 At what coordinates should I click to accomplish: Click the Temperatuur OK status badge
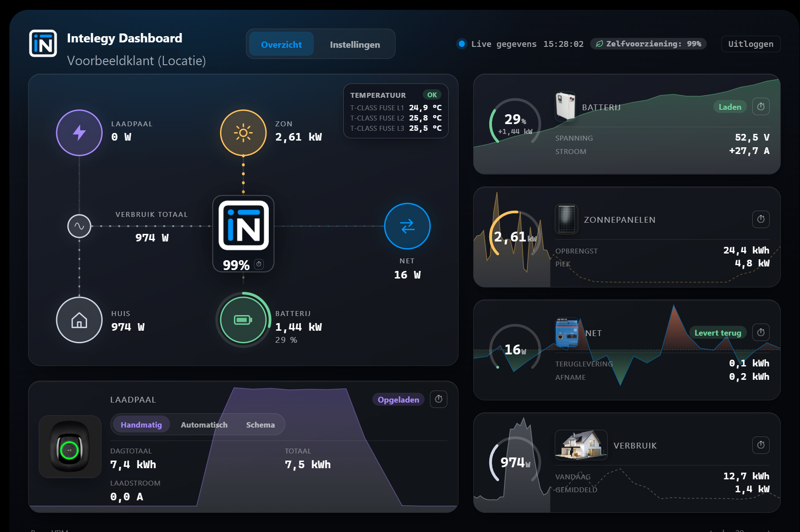pos(432,95)
